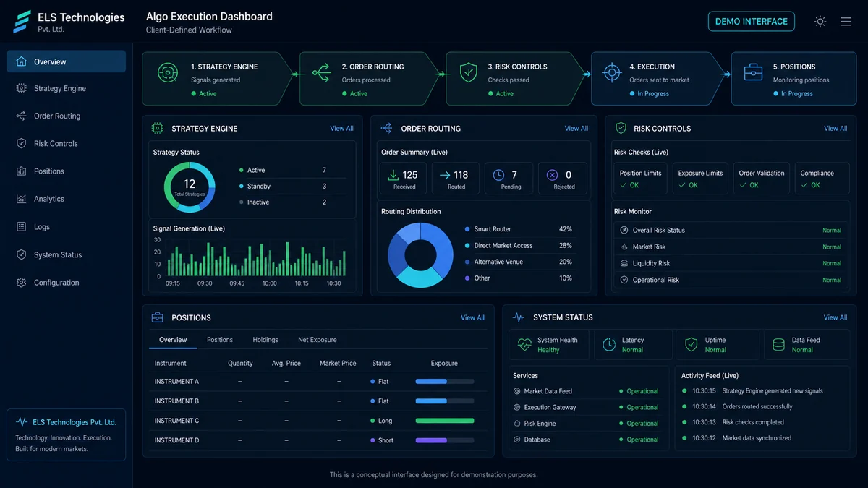Click the Position Limits OK card
868x488 pixels.
point(641,179)
